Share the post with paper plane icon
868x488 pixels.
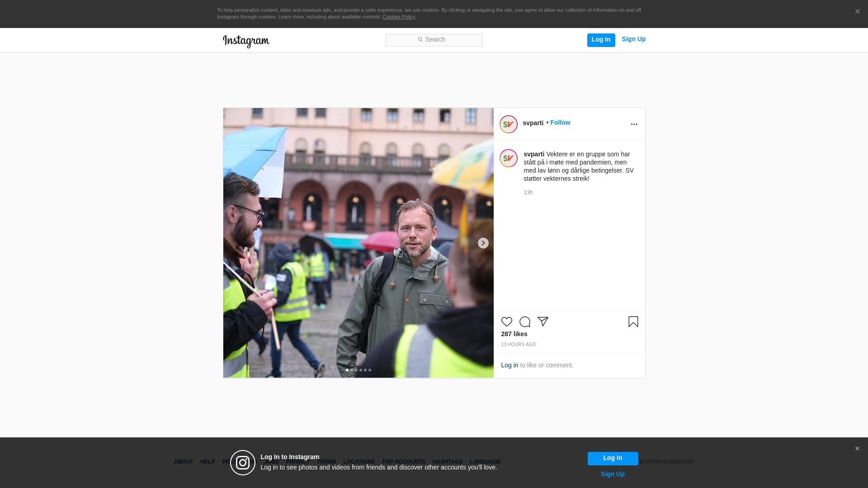(x=542, y=322)
